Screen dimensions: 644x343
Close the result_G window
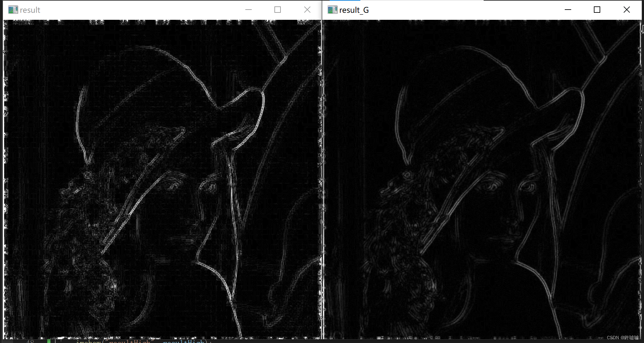626,10
